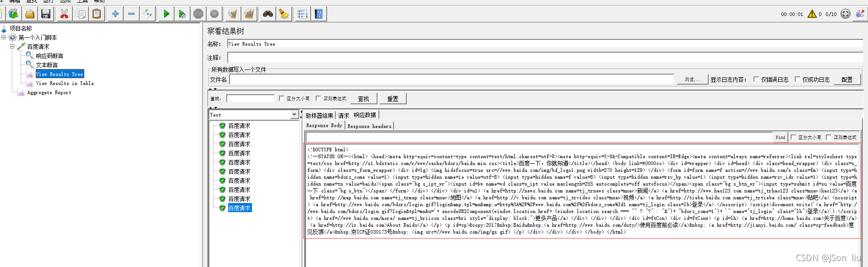Click the 重置 reset button
Viewport: 868px width, 267px height.
(x=393, y=99)
